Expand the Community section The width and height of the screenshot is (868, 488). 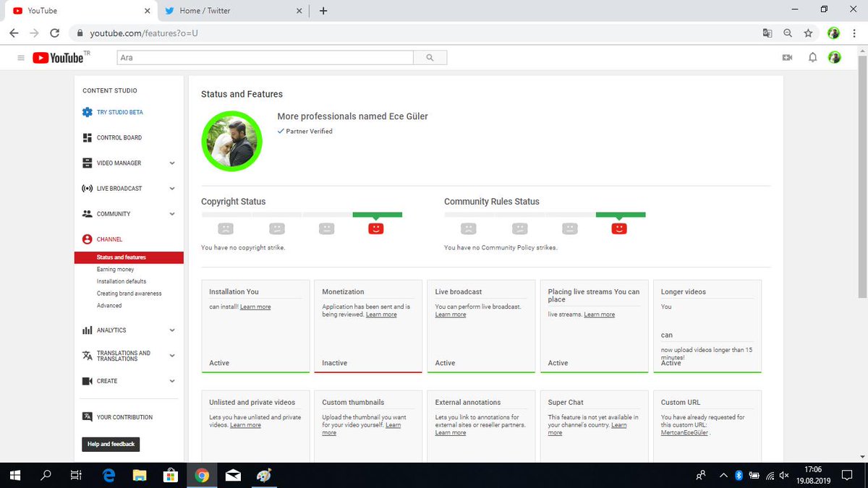pyautogui.click(x=172, y=214)
